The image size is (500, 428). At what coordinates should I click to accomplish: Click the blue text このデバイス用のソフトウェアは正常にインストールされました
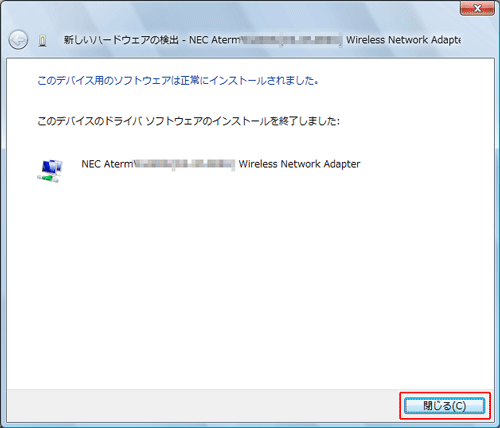coord(178,81)
